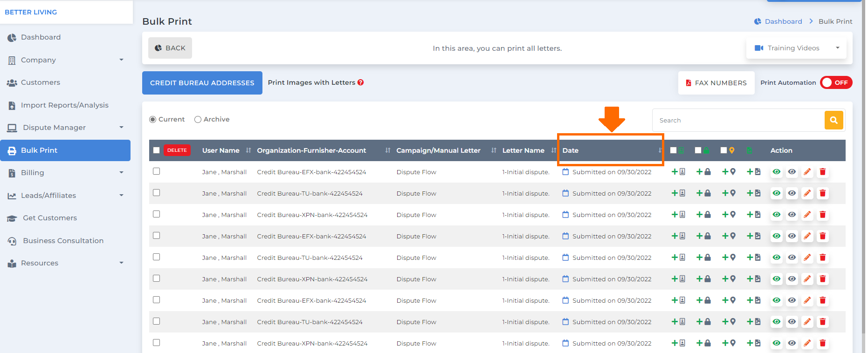Turn on Print Automation switch

click(x=836, y=82)
